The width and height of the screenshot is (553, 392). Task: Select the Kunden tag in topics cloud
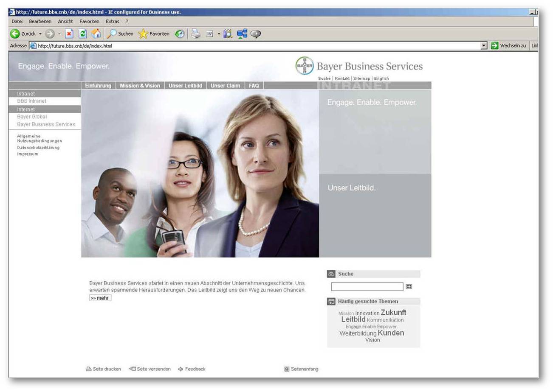(391, 333)
